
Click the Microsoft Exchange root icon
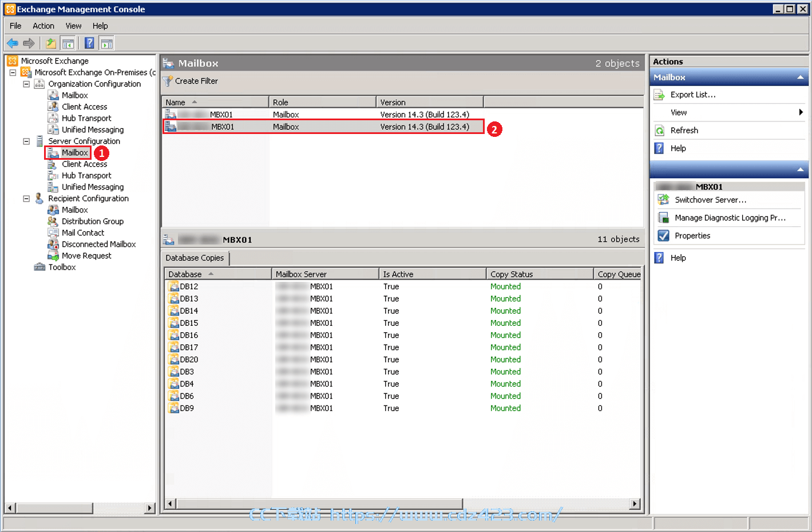pyautogui.click(x=13, y=61)
